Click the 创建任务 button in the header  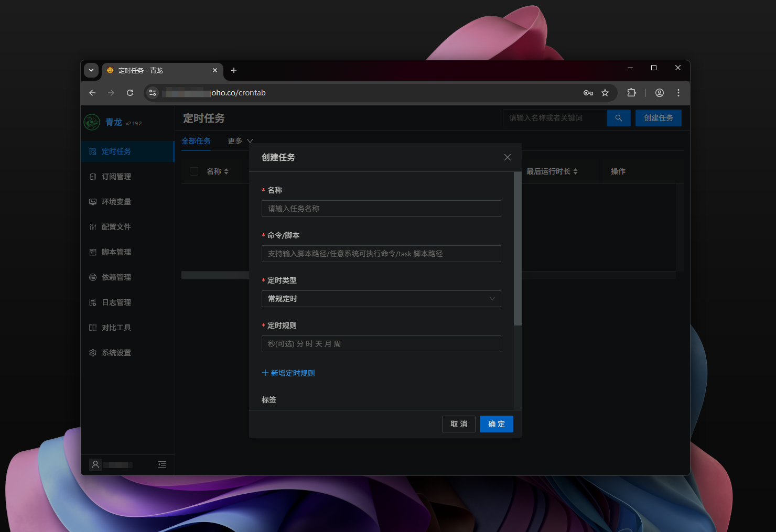(x=659, y=118)
